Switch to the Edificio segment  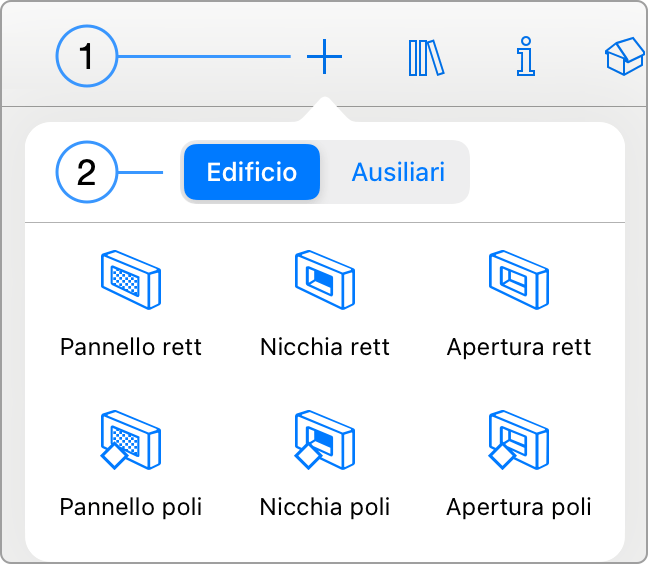coord(252,172)
